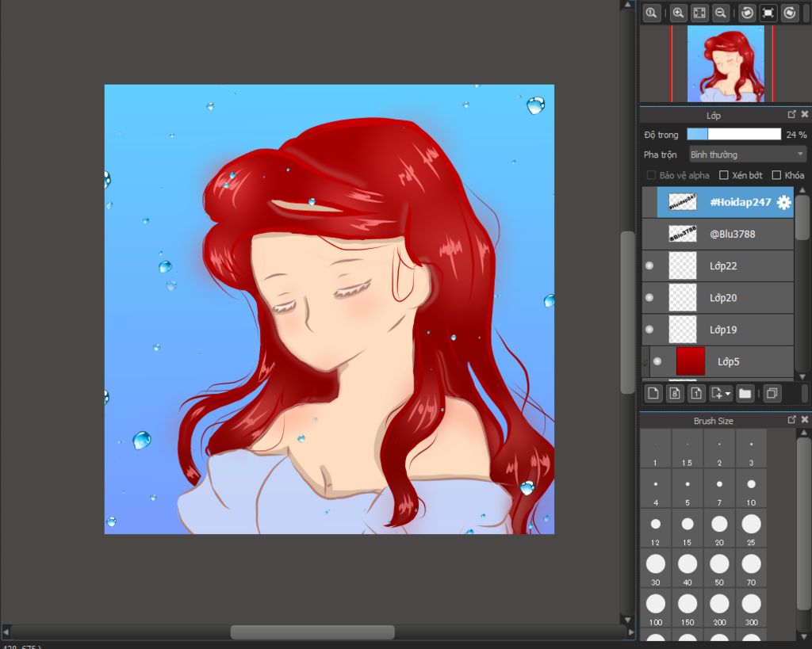Click the canvas horizontal scrollbar thumb
The width and height of the screenshot is (812, 649).
pos(312,632)
